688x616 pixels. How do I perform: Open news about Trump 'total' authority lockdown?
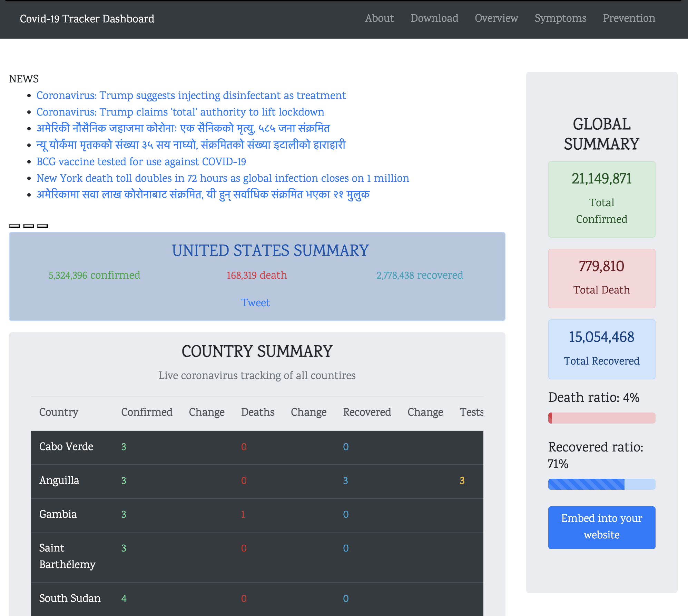(x=180, y=112)
